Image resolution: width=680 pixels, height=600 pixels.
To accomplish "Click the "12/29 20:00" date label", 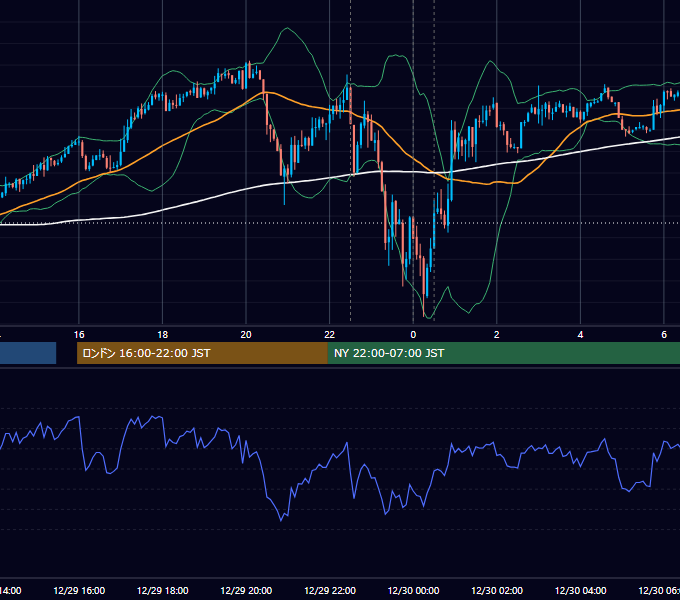I will click(x=246, y=590).
